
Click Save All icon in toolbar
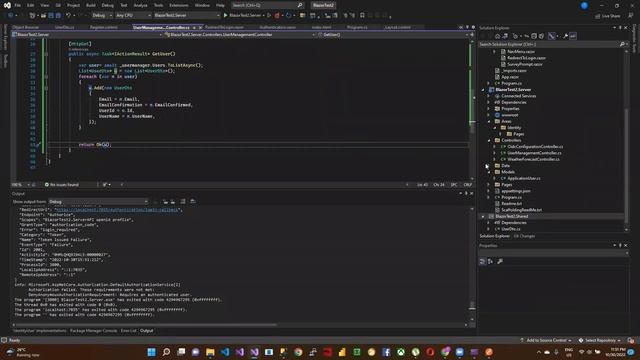coord(58,15)
